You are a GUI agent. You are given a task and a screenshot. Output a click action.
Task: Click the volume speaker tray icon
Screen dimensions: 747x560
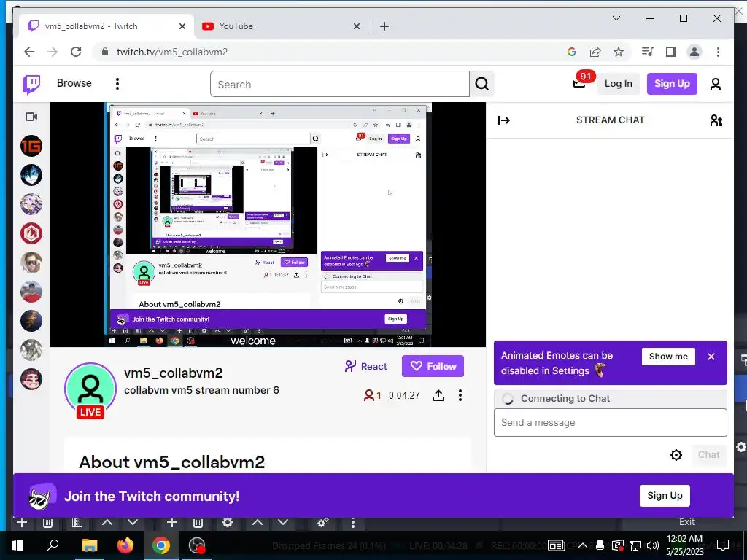pos(653,545)
